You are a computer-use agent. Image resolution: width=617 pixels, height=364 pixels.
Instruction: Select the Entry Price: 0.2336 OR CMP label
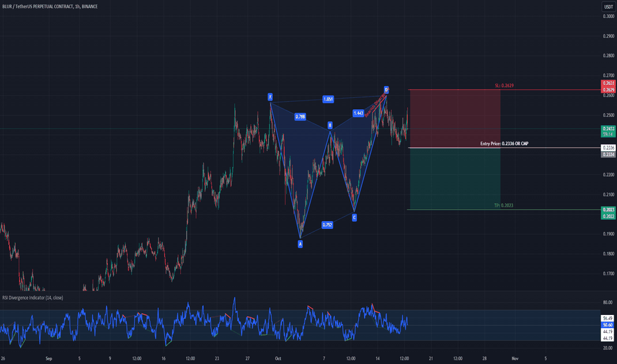coord(504,144)
